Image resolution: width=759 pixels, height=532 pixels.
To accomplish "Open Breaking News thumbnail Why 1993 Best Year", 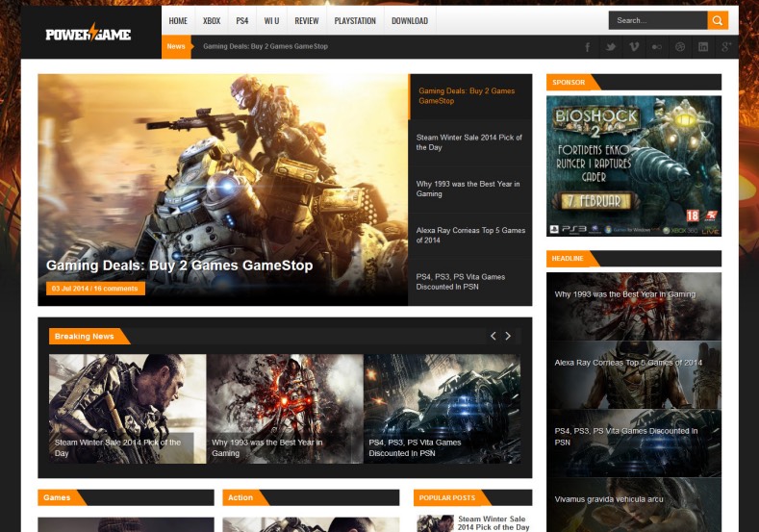I will pyautogui.click(x=285, y=409).
